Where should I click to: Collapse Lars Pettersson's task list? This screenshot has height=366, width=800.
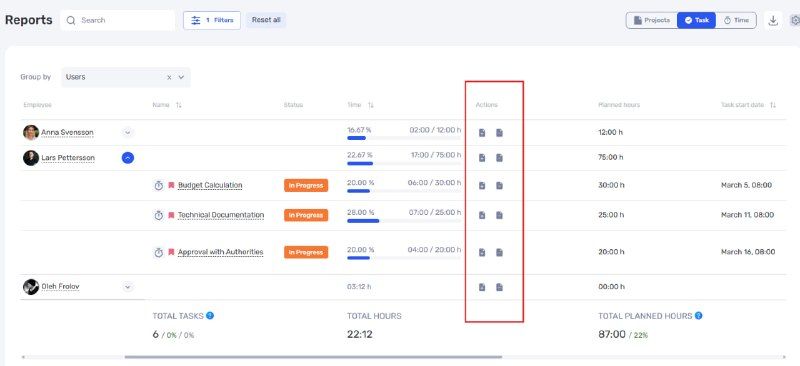pos(128,158)
